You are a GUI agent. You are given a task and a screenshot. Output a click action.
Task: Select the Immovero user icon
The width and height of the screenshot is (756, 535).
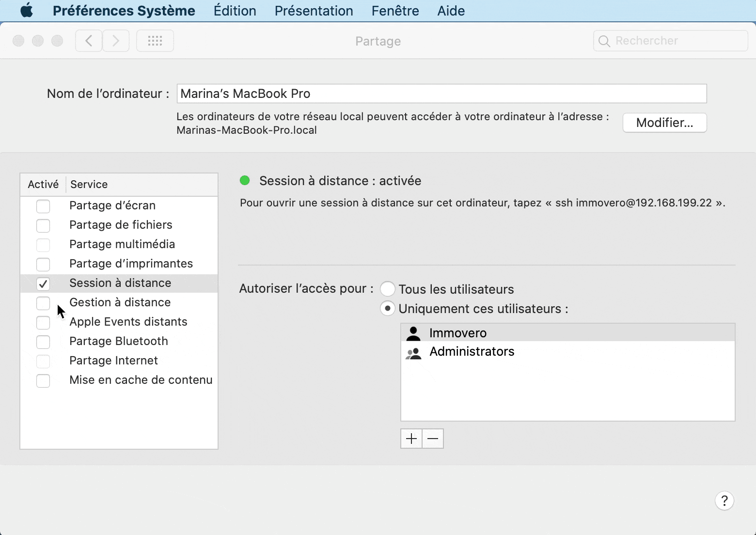(x=413, y=333)
